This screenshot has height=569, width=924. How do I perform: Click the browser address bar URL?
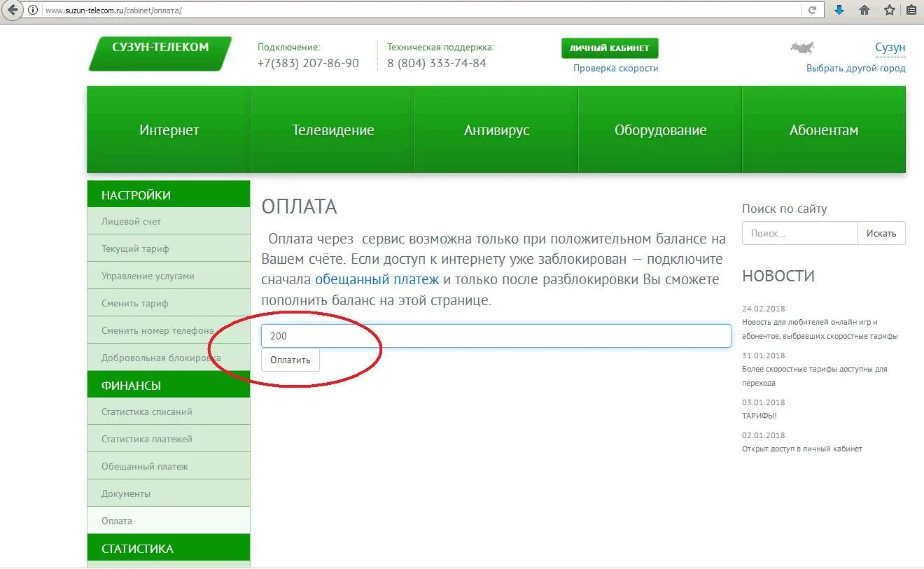[114, 11]
